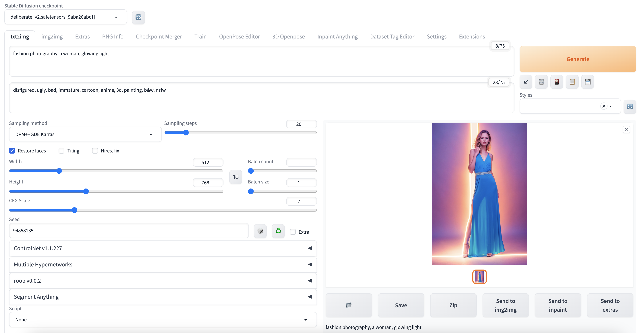The height and width of the screenshot is (333, 644).
Task: Expand the ControlNet v1.1.227 section
Action: (x=163, y=248)
